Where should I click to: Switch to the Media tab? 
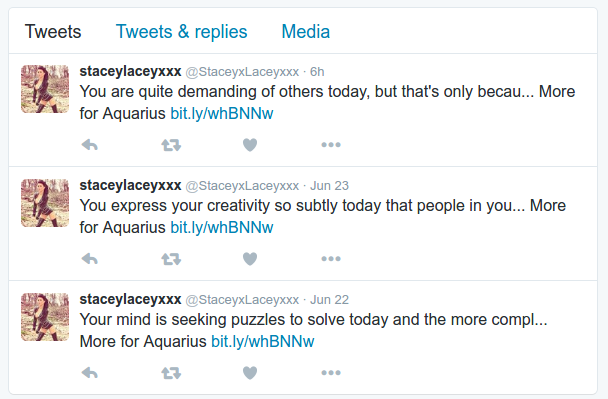[x=306, y=32]
